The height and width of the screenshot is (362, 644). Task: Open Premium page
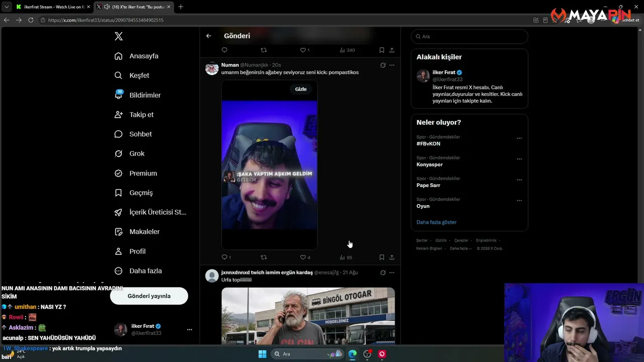(x=135, y=173)
